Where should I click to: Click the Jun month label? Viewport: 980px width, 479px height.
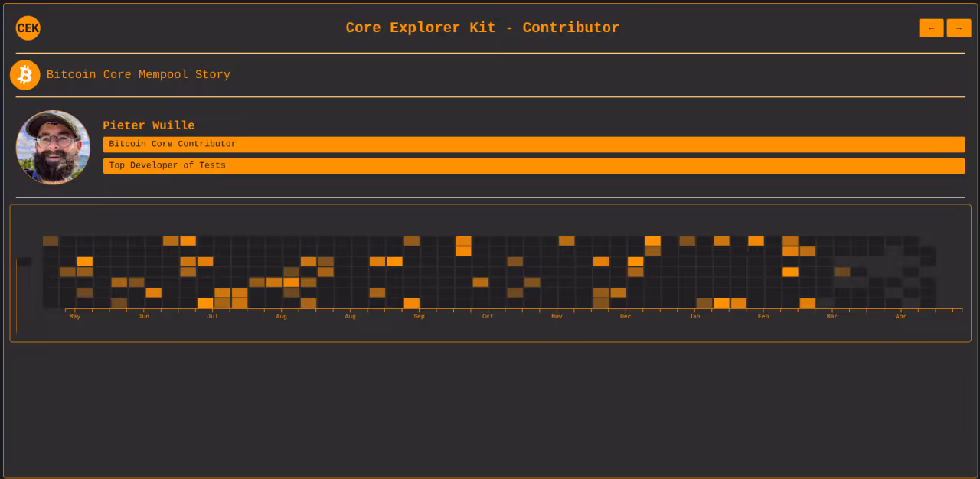[x=143, y=317]
